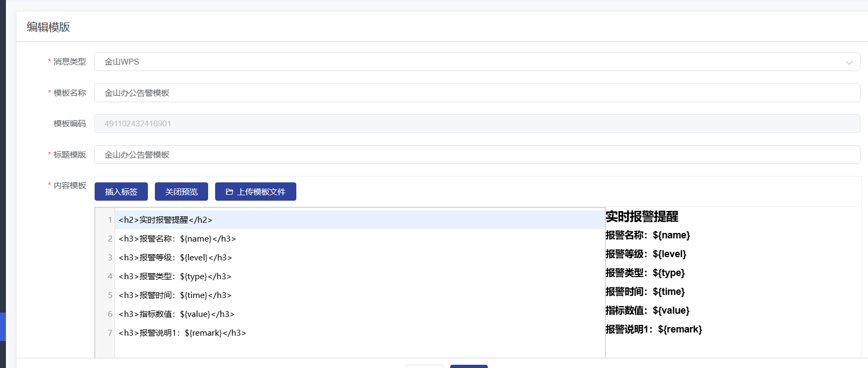The image size is (868, 368).
Task: Focus the 标题模版 text field
Action: (x=476, y=155)
